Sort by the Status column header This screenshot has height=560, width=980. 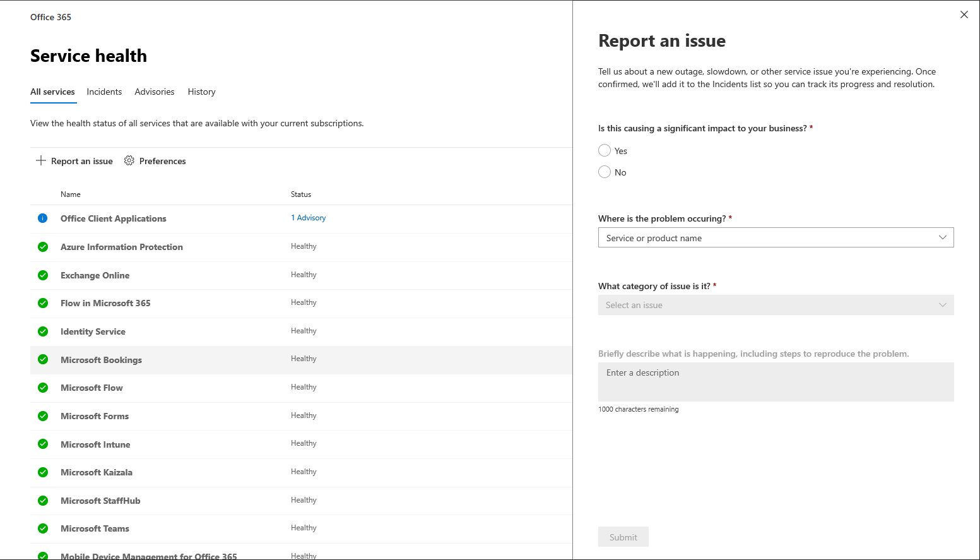point(301,194)
